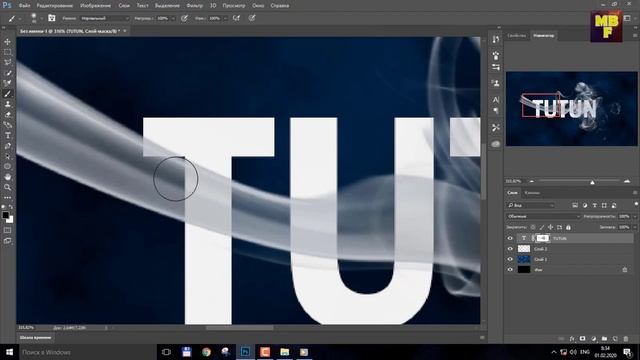
Task: Open the layer kind filter dropdown
Action: click(531, 205)
